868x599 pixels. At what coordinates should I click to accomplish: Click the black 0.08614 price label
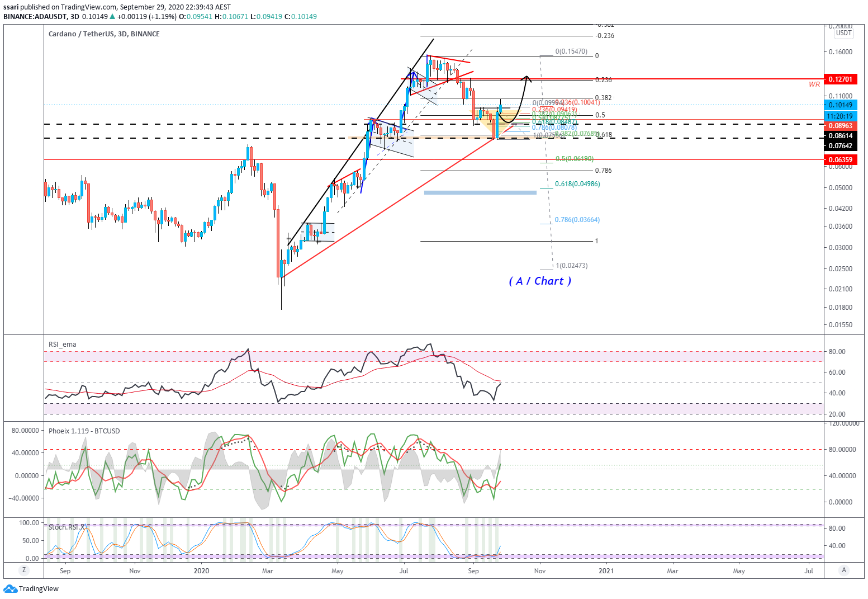(840, 136)
